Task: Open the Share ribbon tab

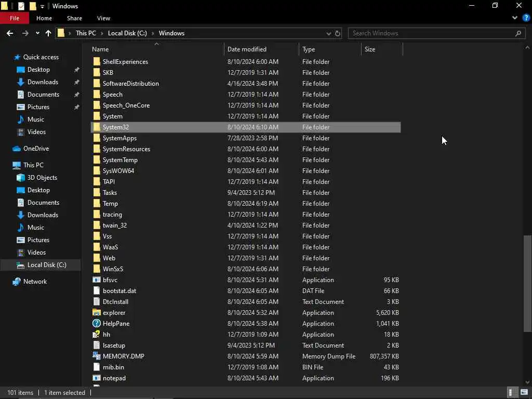Action: tap(74, 18)
